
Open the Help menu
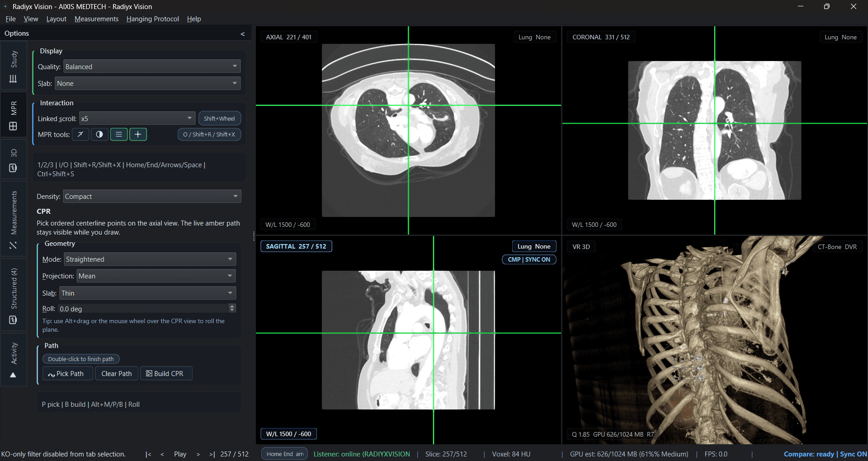coord(194,19)
